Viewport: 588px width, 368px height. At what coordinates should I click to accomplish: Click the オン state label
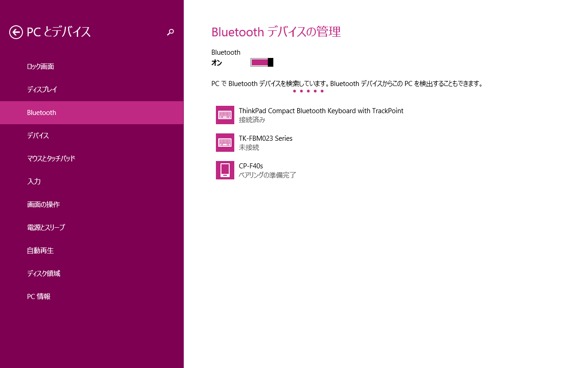[217, 63]
